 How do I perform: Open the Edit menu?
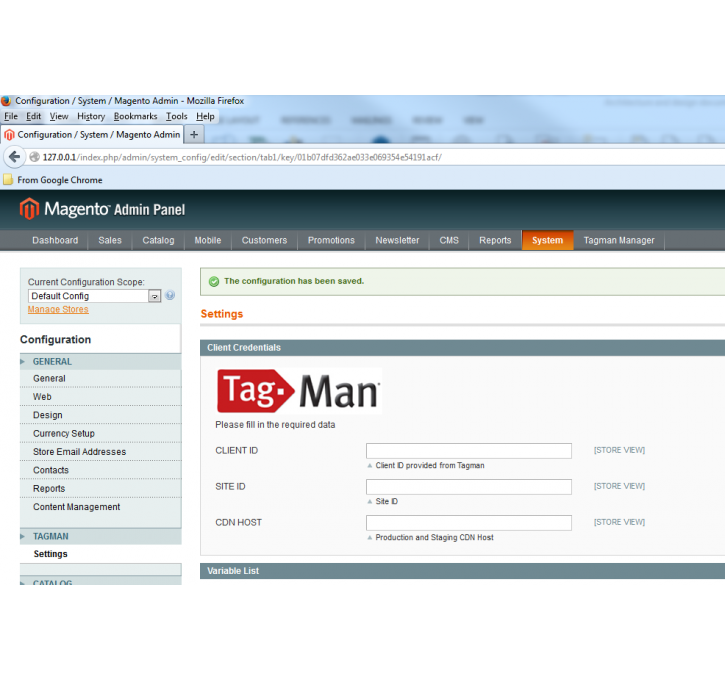pyautogui.click(x=33, y=116)
